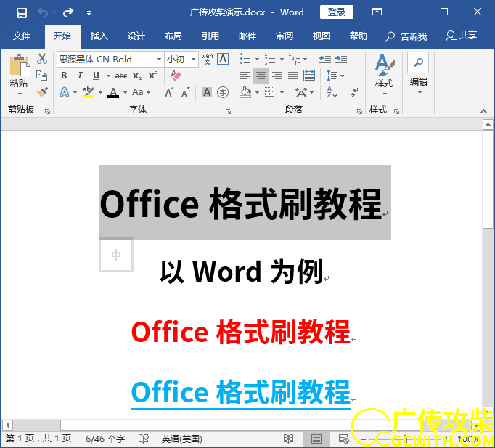Increase font size with A up

(169, 92)
